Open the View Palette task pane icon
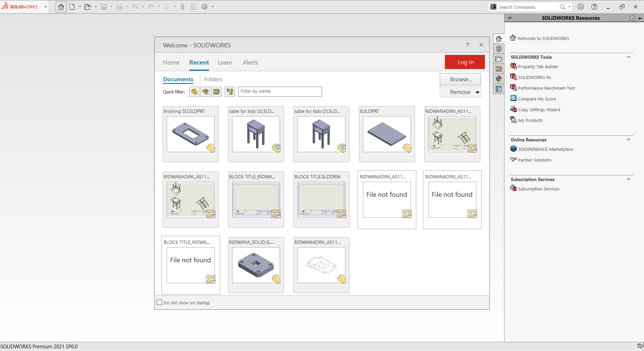The width and height of the screenshot is (644, 351). [x=499, y=69]
